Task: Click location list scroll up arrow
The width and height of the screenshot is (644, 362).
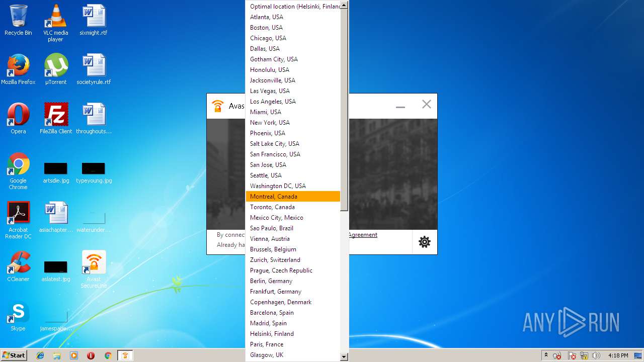Action: pos(344,6)
